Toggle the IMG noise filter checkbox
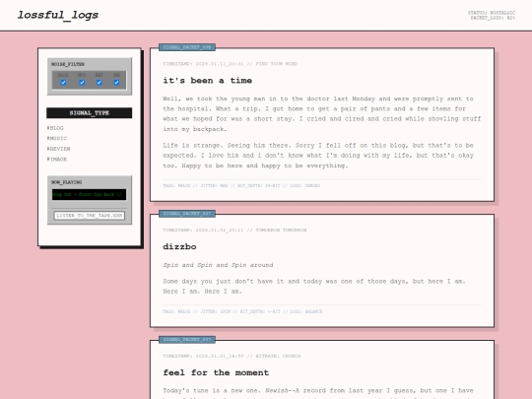This screenshot has width=532, height=399. click(x=116, y=83)
